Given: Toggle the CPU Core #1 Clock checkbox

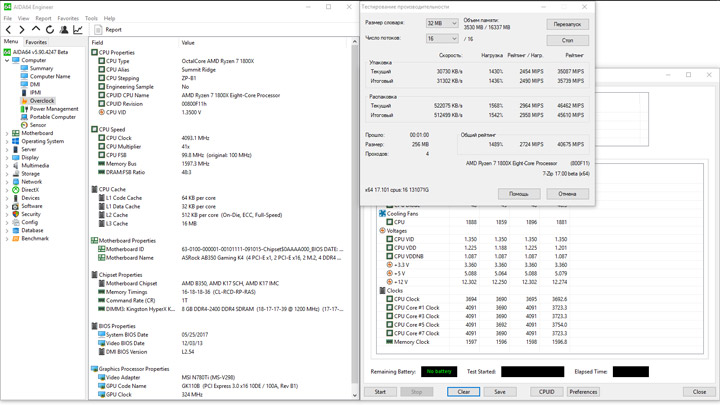Looking at the screenshot, I should pyautogui.click(x=389, y=308).
